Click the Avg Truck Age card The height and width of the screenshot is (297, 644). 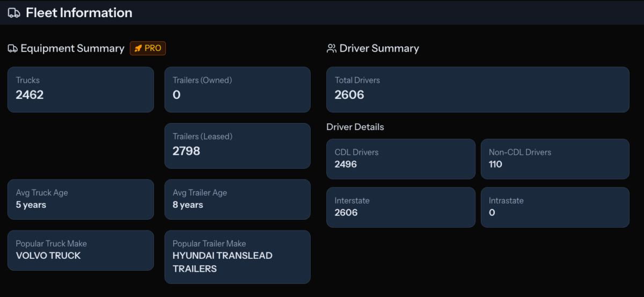(80, 199)
